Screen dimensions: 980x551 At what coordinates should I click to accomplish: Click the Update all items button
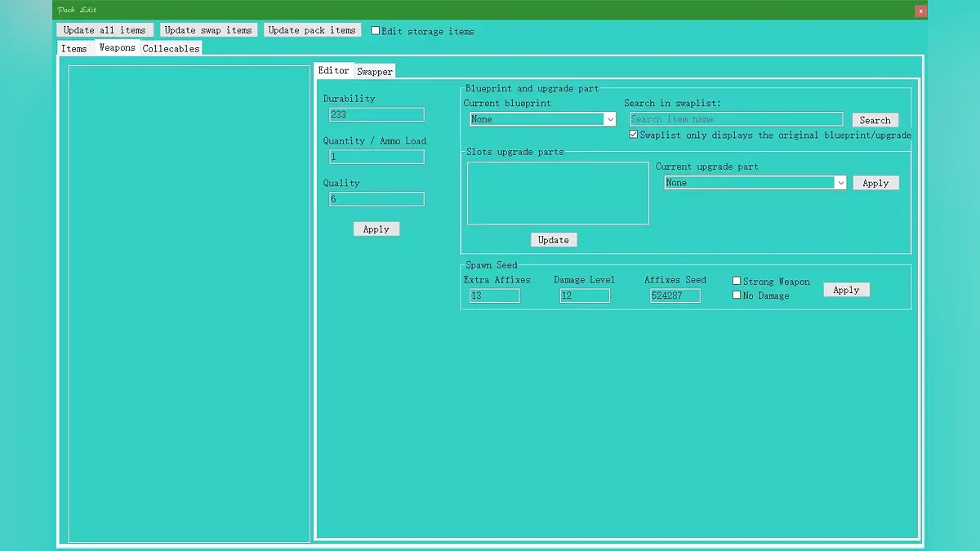(x=105, y=30)
